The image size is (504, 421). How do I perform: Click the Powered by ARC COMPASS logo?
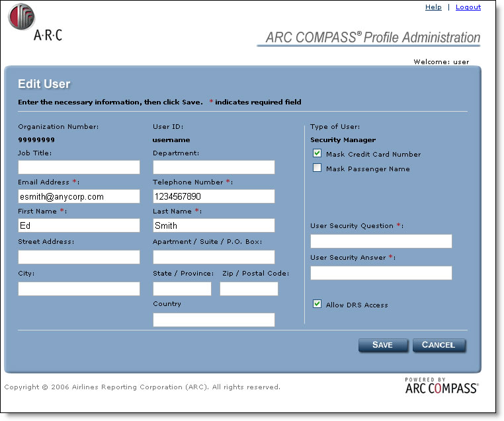pos(442,386)
